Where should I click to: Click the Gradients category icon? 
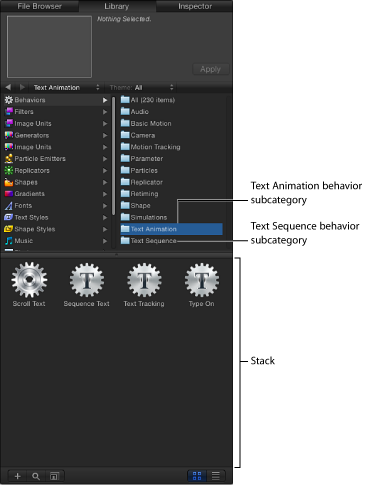click(9, 194)
